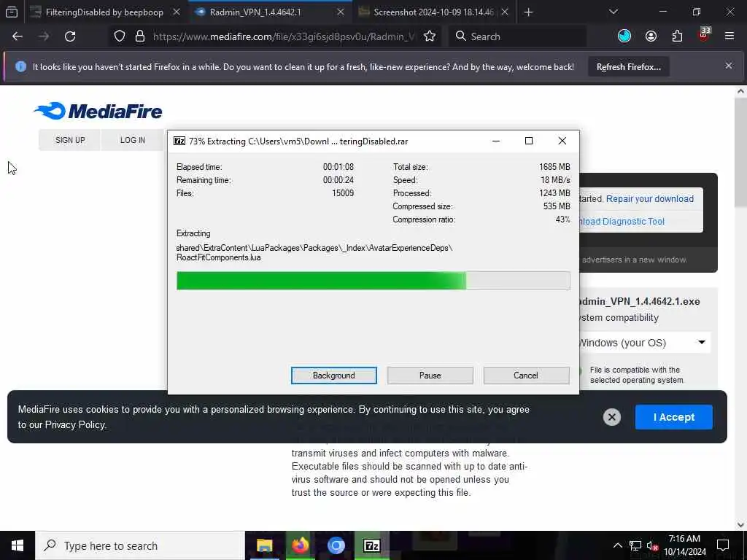The height and width of the screenshot is (560, 747).
Task: Open the Windows Start menu
Action: click(18, 545)
